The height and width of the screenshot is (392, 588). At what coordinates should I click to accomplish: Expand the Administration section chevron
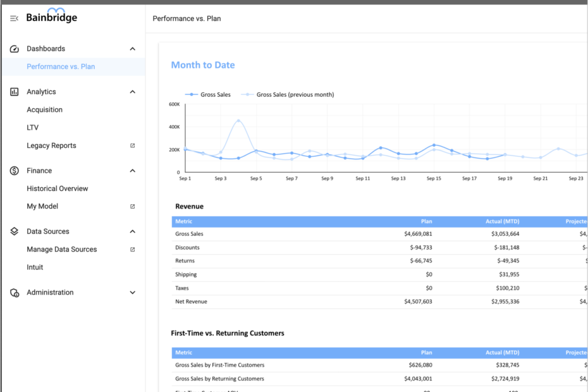(x=132, y=293)
